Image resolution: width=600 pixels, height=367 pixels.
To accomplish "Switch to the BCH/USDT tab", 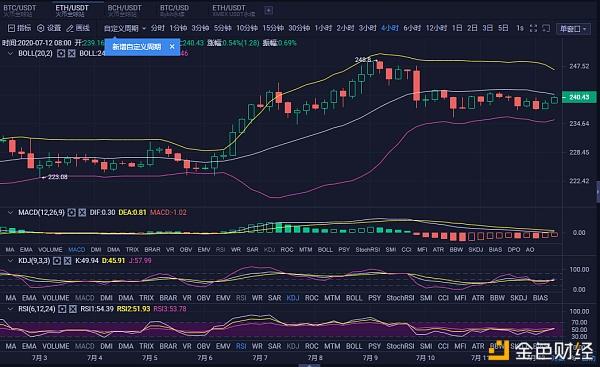I will (124, 10).
